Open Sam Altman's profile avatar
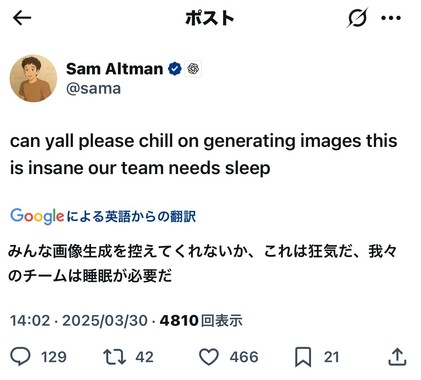This screenshot has width=421, height=380. [33, 79]
